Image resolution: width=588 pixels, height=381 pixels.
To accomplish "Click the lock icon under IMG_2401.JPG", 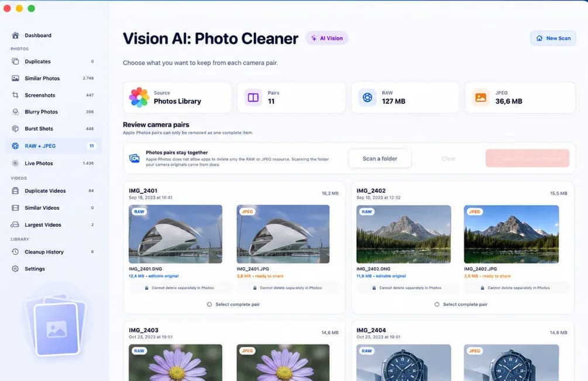I will coord(255,288).
